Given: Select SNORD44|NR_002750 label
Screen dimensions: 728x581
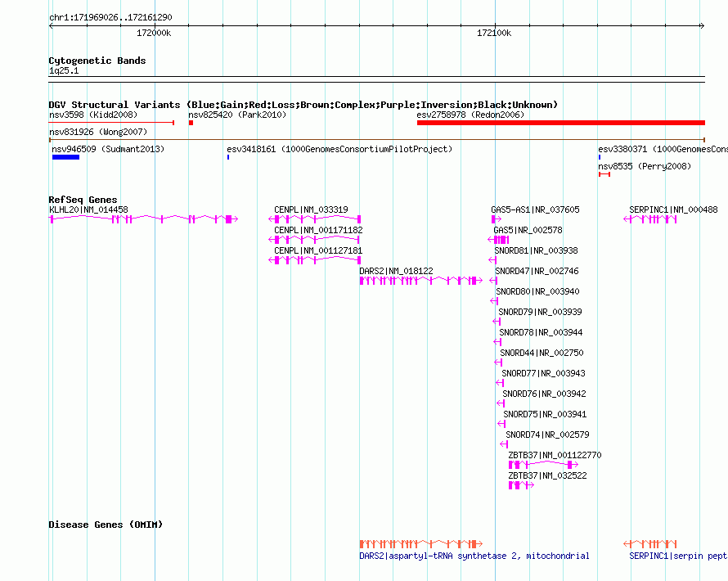Looking at the screenshot, I should pos(542,353).
